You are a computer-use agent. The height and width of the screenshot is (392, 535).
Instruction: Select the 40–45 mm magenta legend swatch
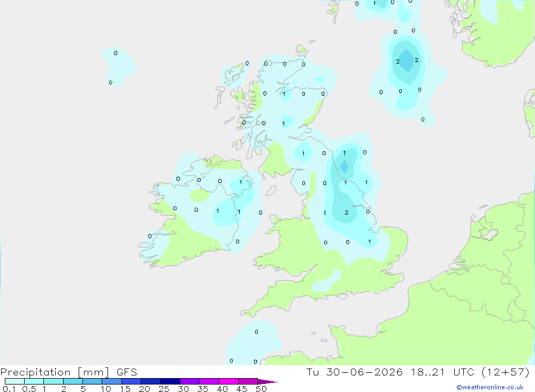tap(228, 381)
